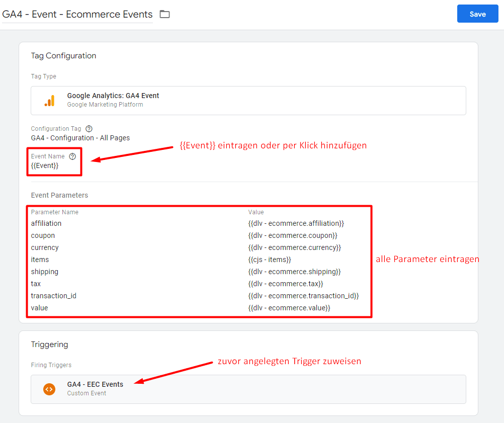Click the affiliation parameter name
The image size is (504, 423).
(46, 223)
